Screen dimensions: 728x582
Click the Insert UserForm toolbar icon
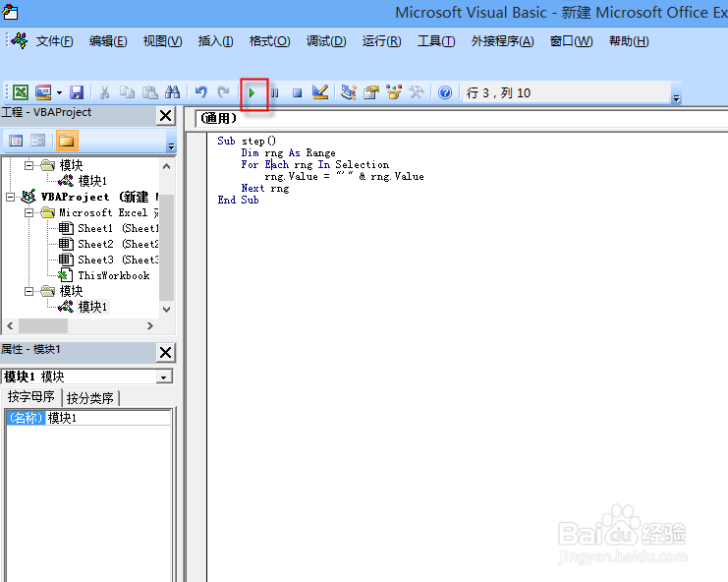tap(43, 92)
